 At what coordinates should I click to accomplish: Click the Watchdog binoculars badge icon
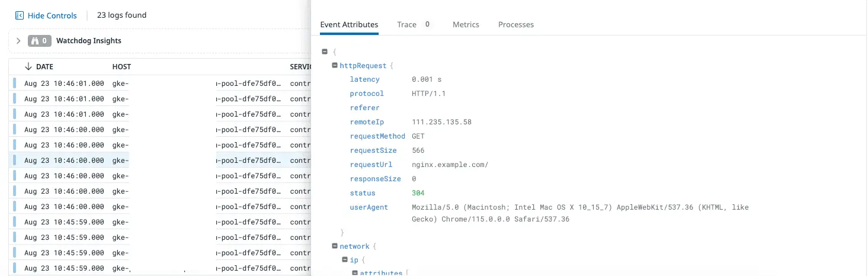pos(40,41)
